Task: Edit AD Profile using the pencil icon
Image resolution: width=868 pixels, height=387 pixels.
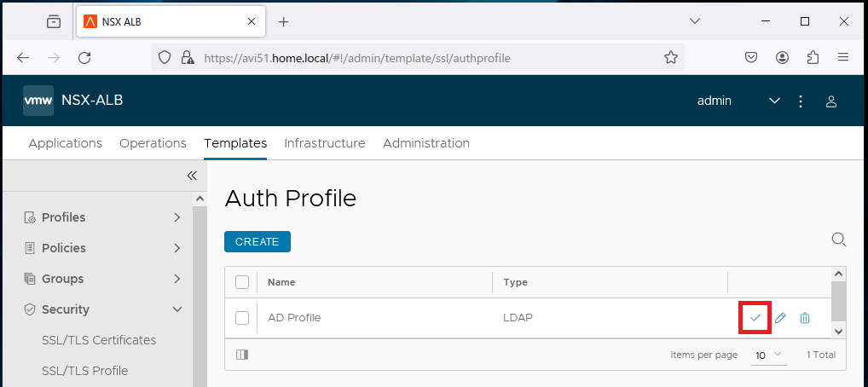Action: tap(780, 318)
